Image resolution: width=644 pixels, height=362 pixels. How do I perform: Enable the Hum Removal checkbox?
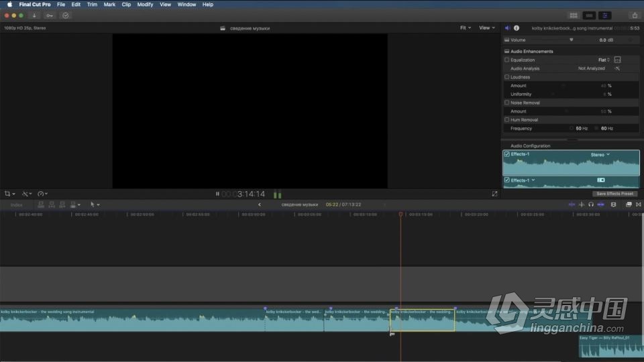click(x=507, y=120)
